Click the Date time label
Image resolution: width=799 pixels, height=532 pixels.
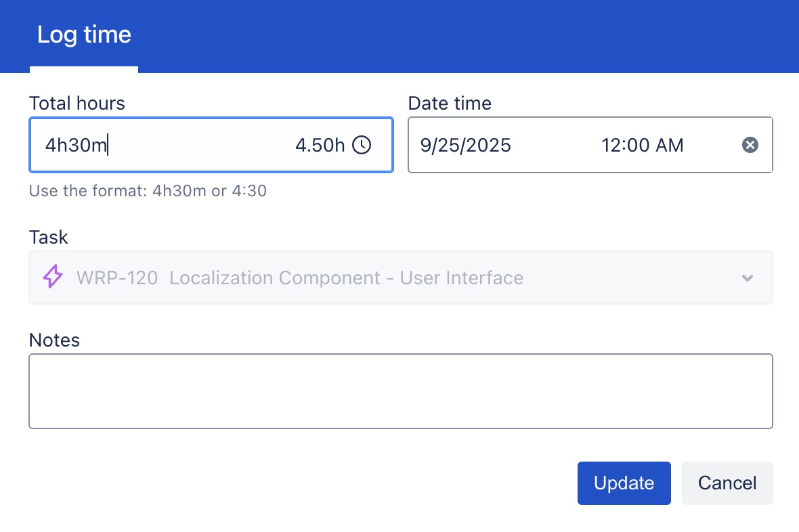(x=450, y=103)
